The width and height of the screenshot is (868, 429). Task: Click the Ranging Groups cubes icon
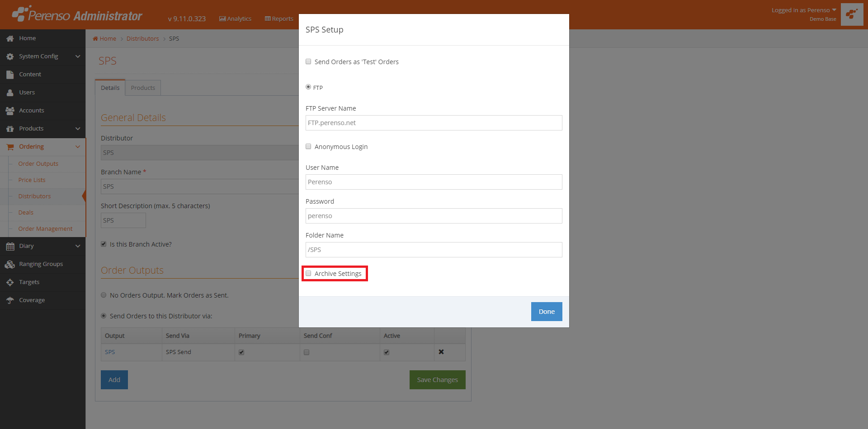(10, 264)
